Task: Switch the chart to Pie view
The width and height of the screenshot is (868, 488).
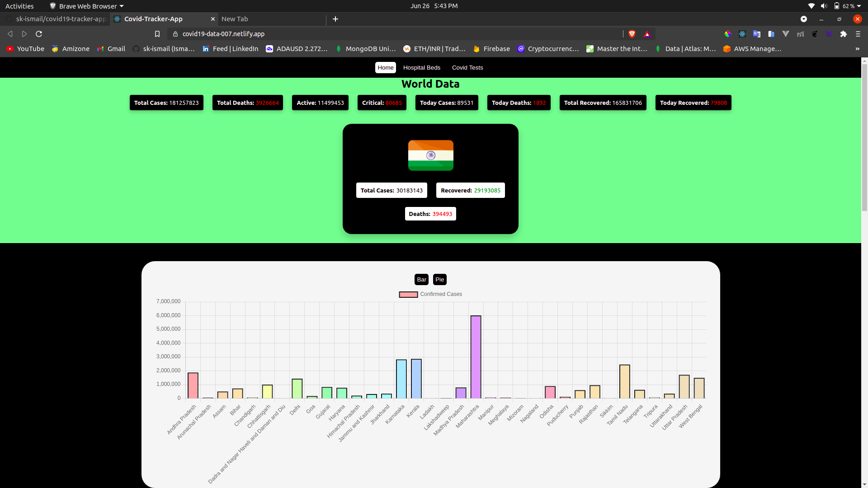Action: (439, 280)
